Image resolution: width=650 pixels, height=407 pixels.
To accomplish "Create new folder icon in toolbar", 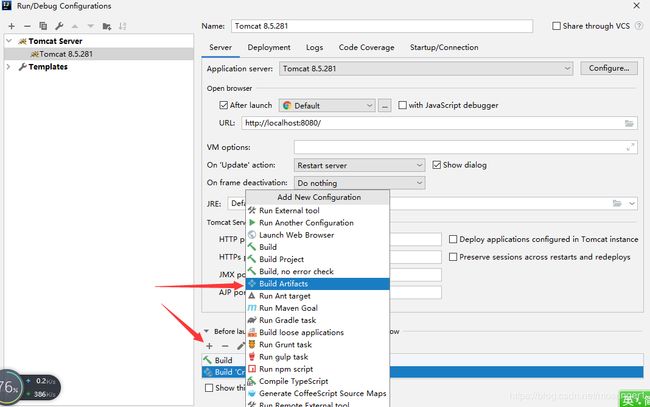I will (x=107, y=27).
